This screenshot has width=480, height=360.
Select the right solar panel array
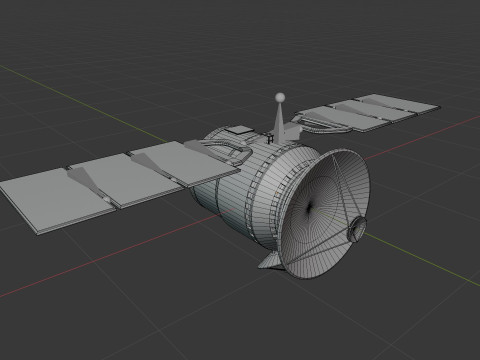[x=367, y=113]
